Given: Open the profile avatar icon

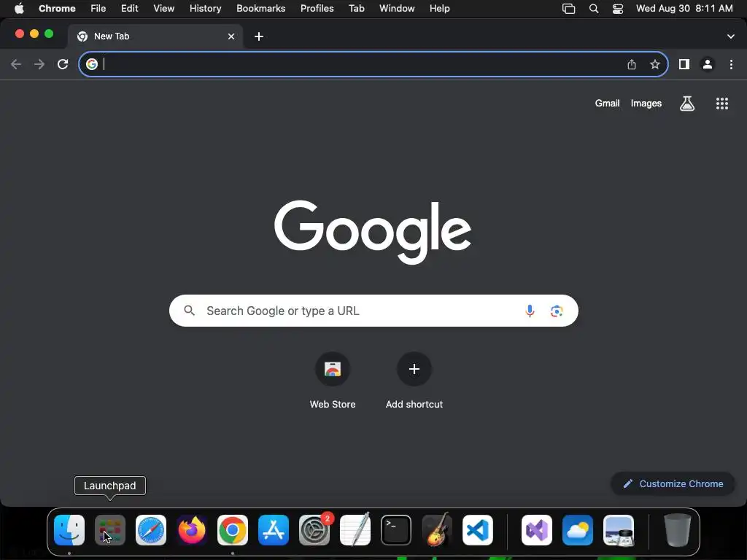Looking at the screenshot, I should pyautogui.click(x=708, y=64).
